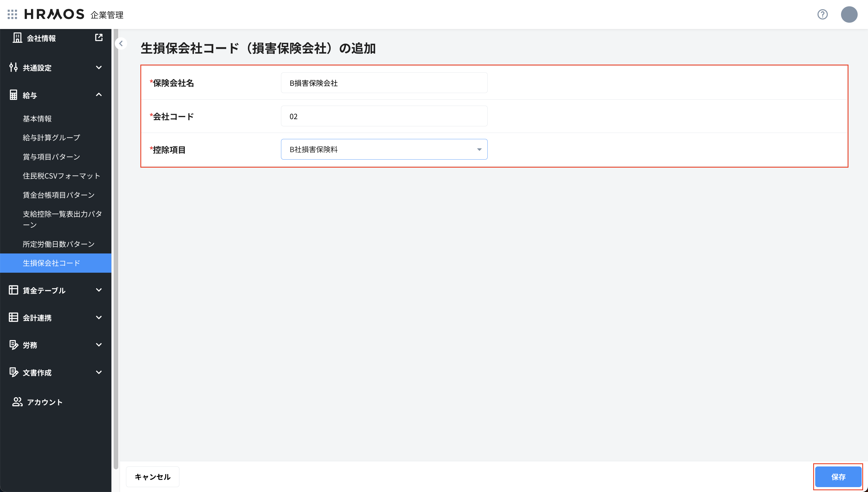Click the 文書作成 sidebar icon
Screen dimensions: 868x492
tap(14, 372)
